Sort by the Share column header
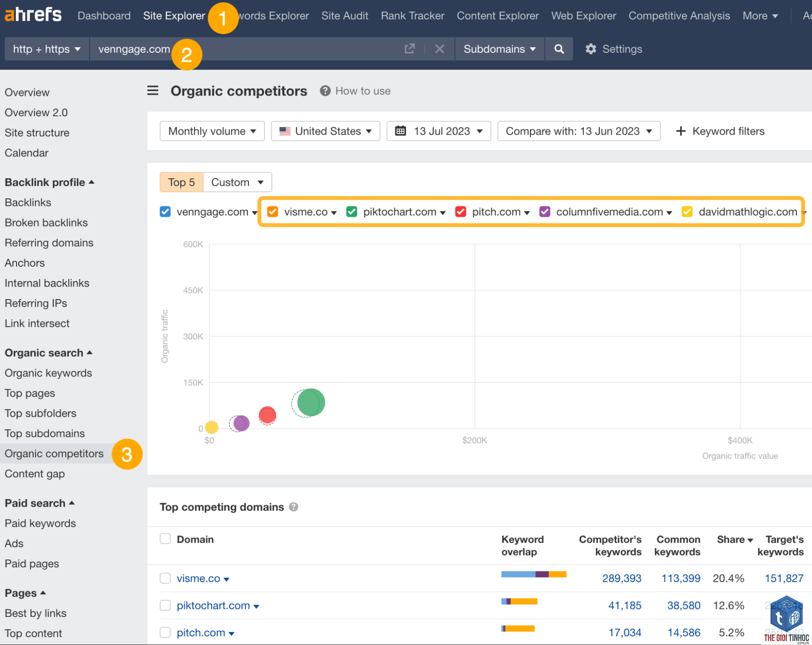 [x=735, y=539]
